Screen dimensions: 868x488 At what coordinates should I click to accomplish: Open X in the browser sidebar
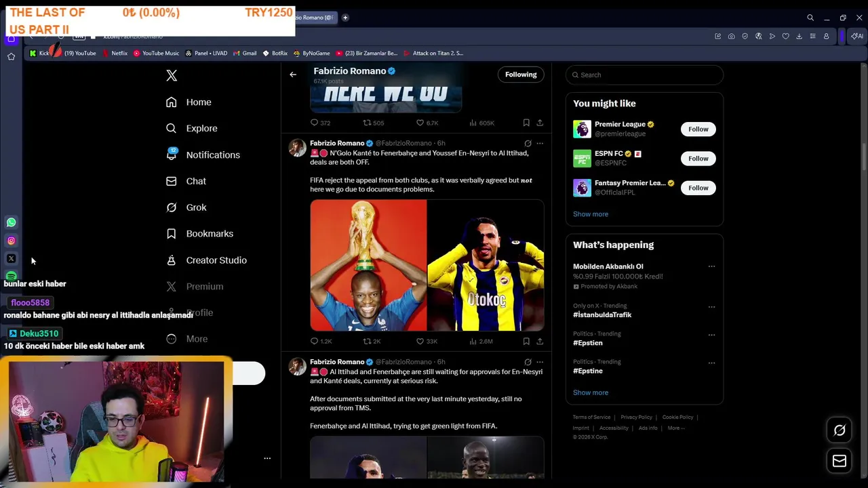tap(11, 258)
